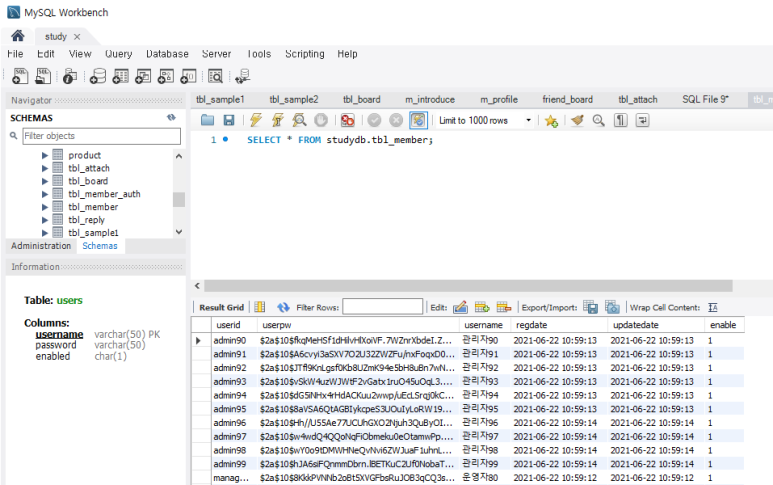
Task: Open SQL script file toolbar icon
Action: [43, 76]
